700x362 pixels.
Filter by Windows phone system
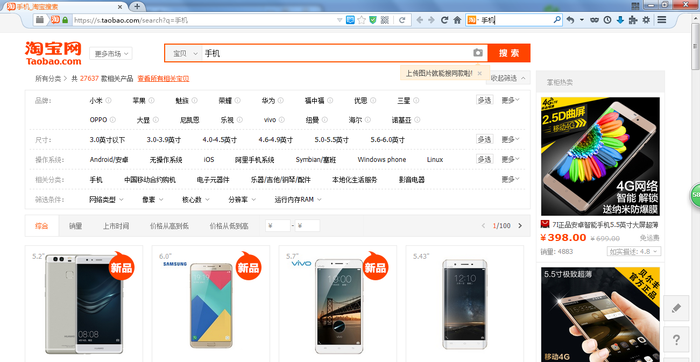(x=382, y=159)
